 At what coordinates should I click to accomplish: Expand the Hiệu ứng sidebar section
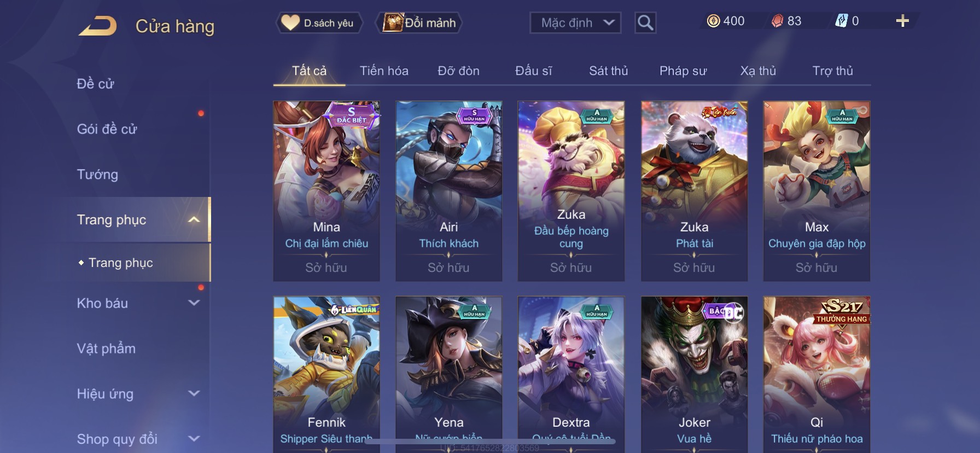(x=194, y=393)
